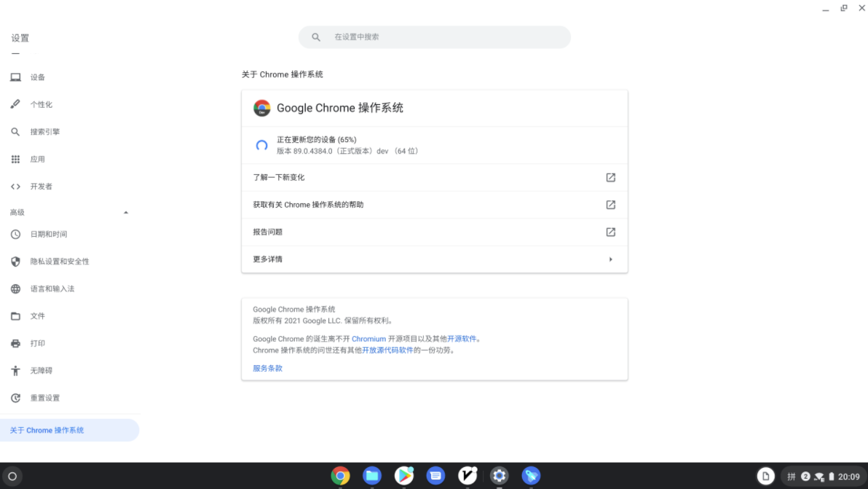Click the magnifier icon beside 搜索引擎
The width and height of the screenshot is (868, 489).
(15, 132)
